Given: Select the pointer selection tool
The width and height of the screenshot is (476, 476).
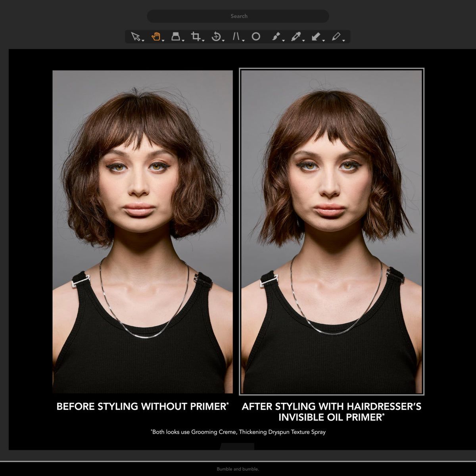Looking at the screenshot, I should point(135,36).
